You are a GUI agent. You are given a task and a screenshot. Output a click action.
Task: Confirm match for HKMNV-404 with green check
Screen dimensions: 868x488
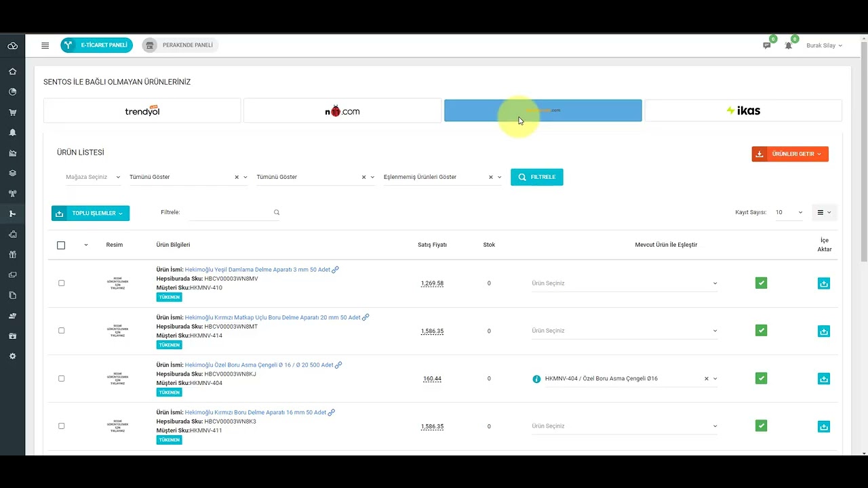point(761,378)
